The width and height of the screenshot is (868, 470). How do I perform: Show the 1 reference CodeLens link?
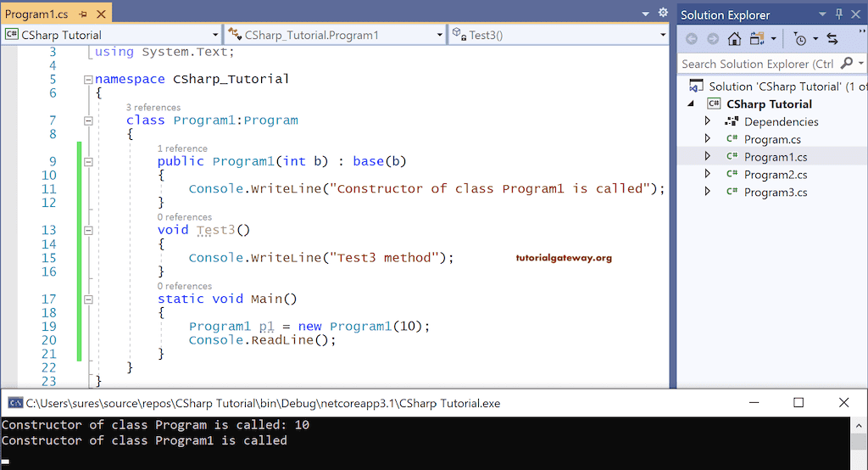[182, 148]
